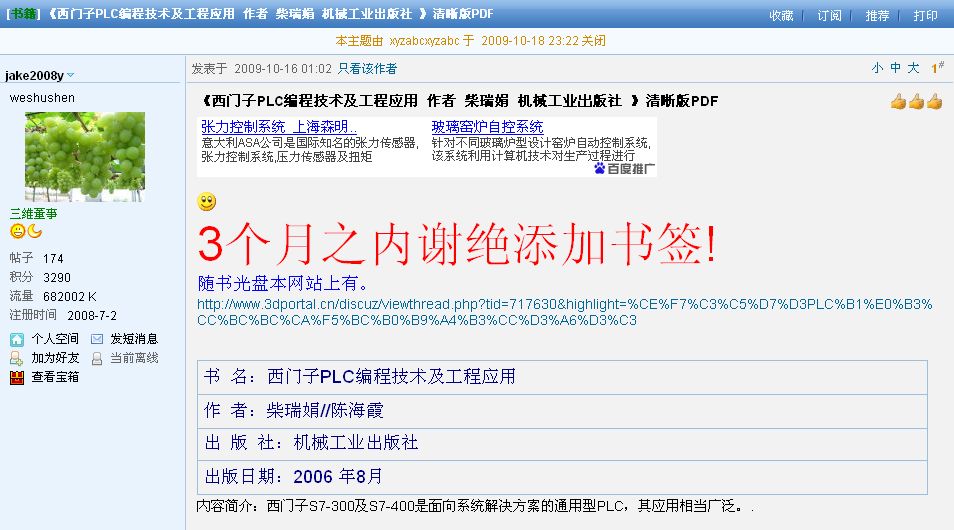Open the 3dportal.cn viewthread URL link
The image size is (954, 530).
click(565, 312)
